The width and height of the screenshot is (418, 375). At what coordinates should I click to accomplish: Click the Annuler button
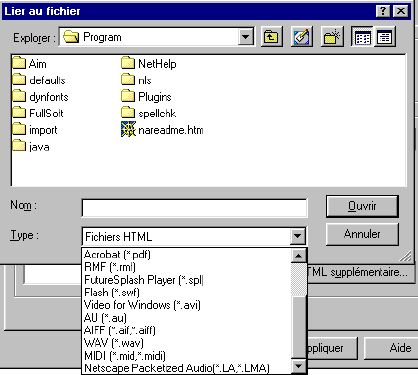click(x=362, y=234)
